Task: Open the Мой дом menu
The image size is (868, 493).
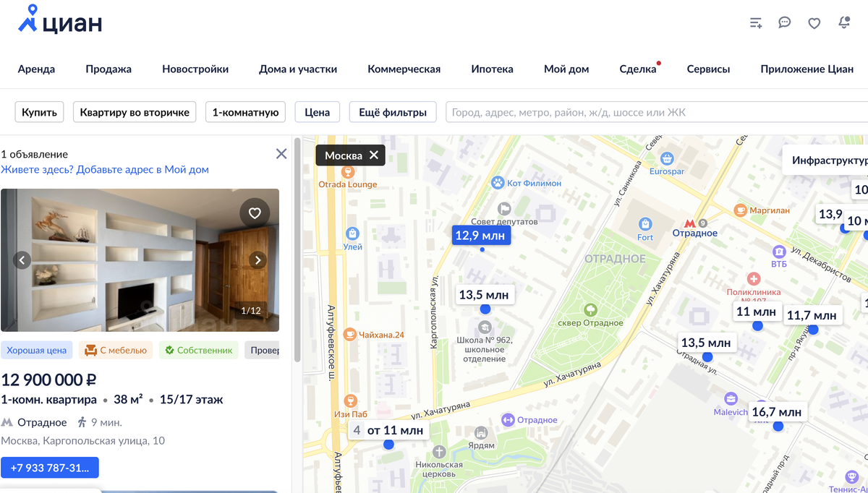Action: 566,69
